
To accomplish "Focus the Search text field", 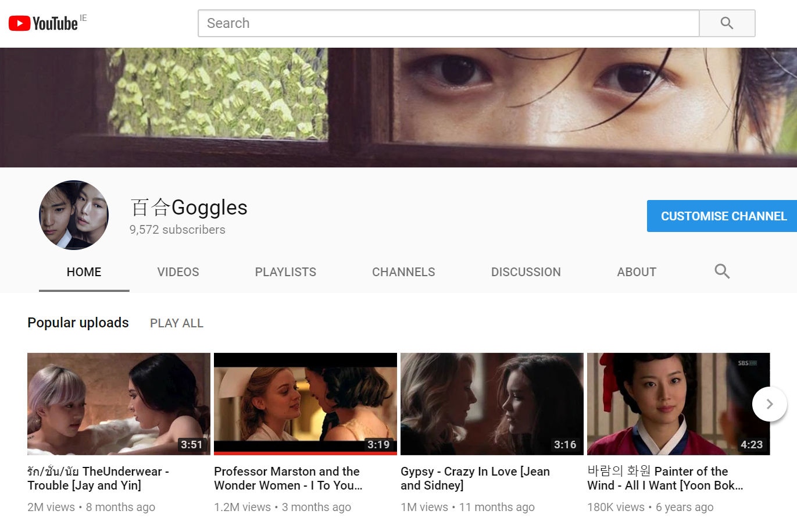I will (x=448, y=23).
